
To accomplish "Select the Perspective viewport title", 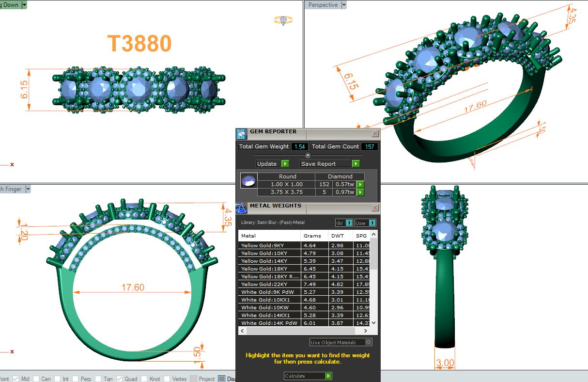I will click(x=323, y=5).
